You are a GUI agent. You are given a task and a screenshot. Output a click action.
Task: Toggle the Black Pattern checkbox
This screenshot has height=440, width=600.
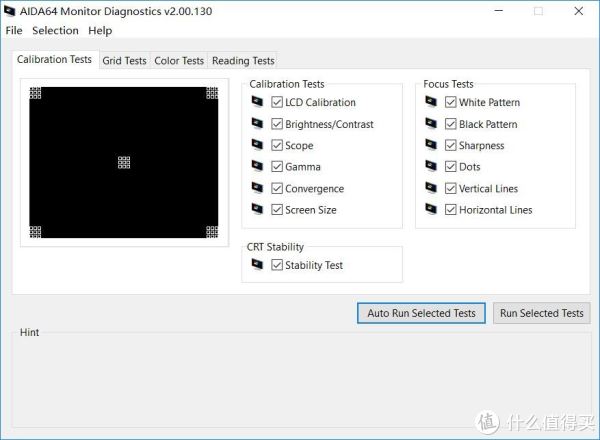pyautogui.click(x=450, y=124)
